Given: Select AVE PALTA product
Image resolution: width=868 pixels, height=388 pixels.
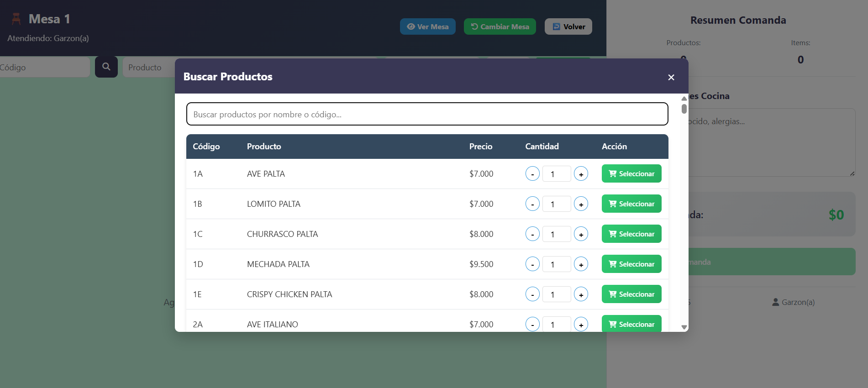Looking at the screenshot, I should [631, 173].
